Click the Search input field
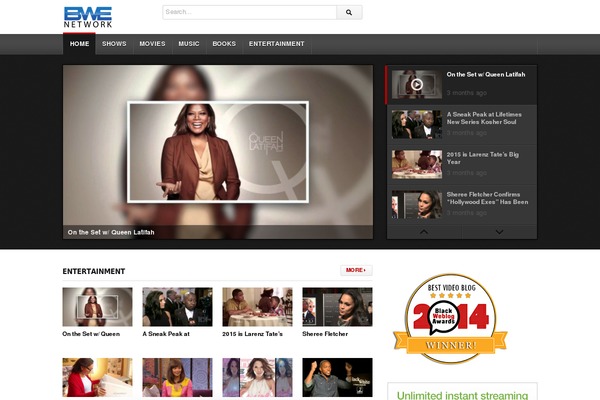This screenshot has height=400, width=600. 250,13
